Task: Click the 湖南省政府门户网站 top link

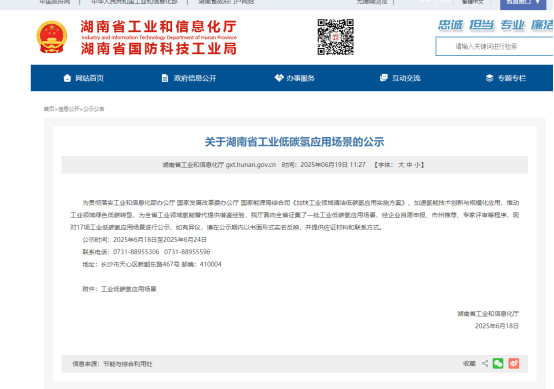Action: [226, 2]
